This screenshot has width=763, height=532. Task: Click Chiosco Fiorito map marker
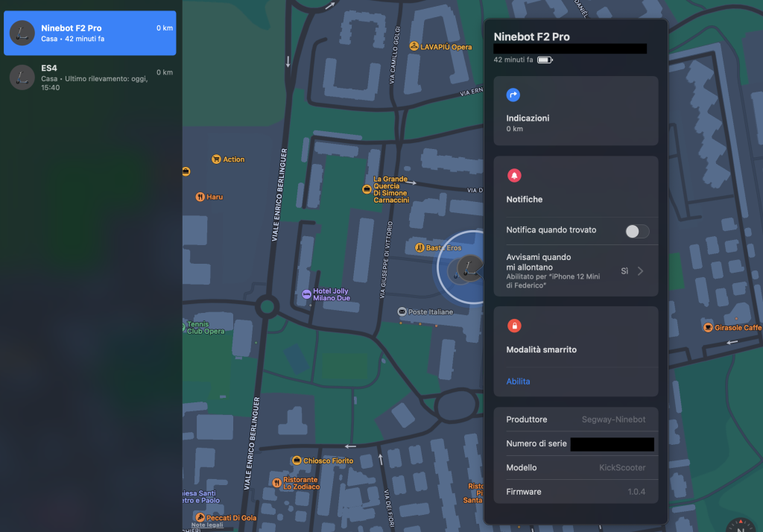click(297, 460)
